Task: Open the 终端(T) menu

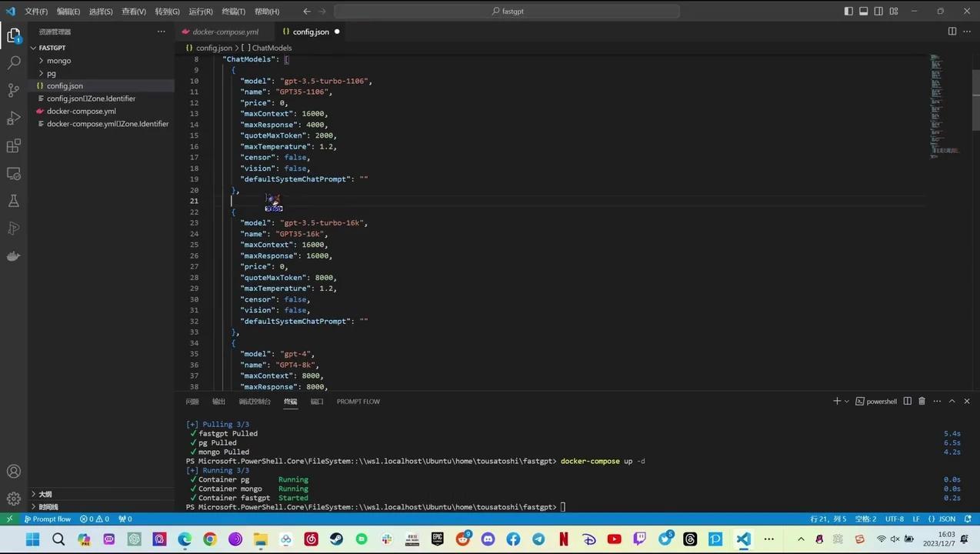Action: coord(233,12)
